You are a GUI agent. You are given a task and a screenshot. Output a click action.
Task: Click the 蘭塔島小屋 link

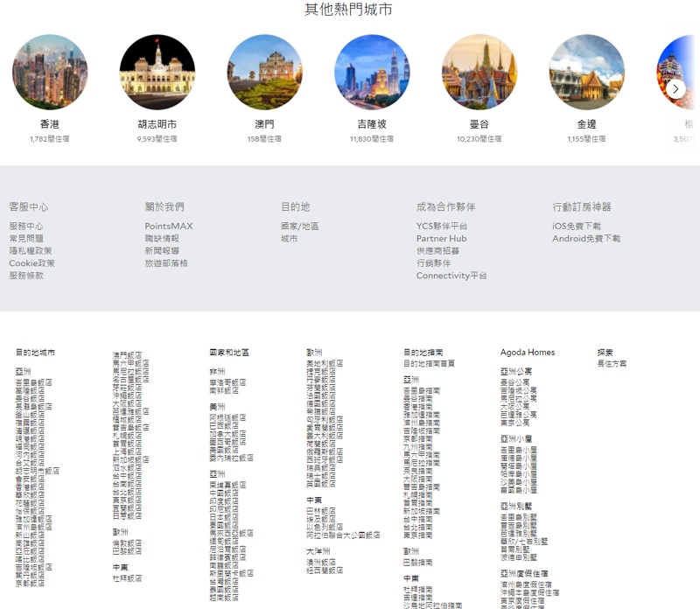(518, 465)
